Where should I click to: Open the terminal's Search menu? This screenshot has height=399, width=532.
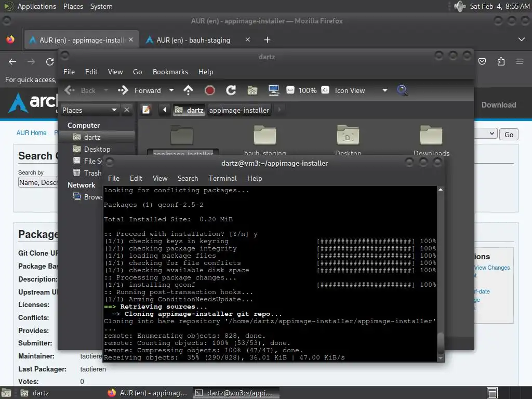pos(188,179)
